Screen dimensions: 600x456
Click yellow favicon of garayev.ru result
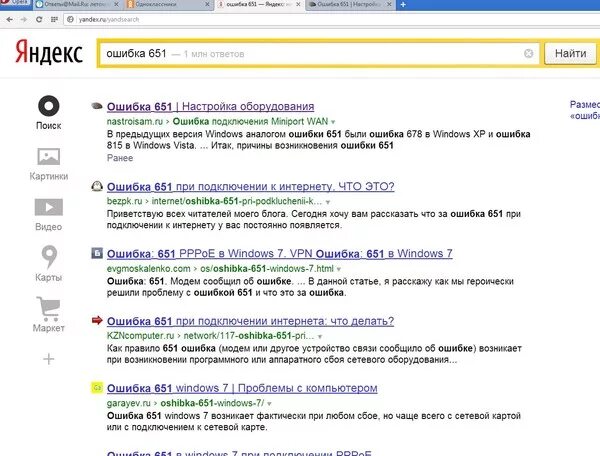pyautogui.click(x=97, y=388)
